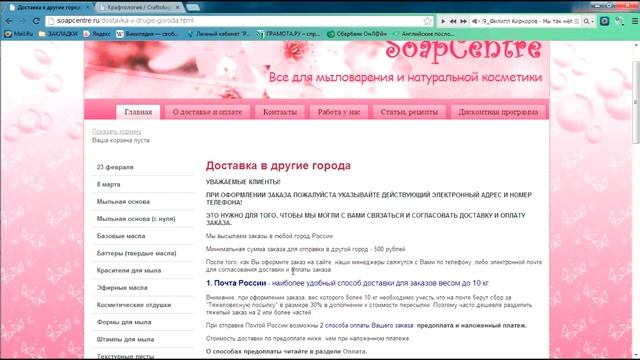Click the player track title Филипп Киркоров
This screenshot has height=360, width=640.
527,21
